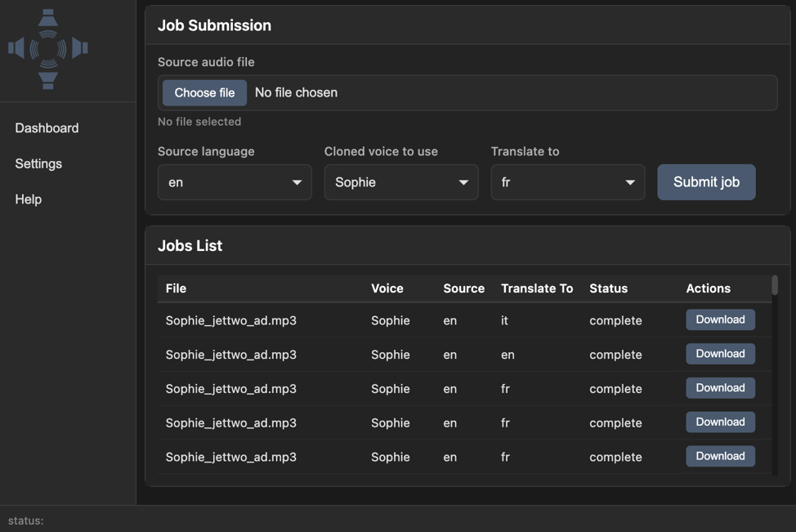This screenshot has width=796, height=532.
Task: Click the Status column header
Action: pos(608,288)
